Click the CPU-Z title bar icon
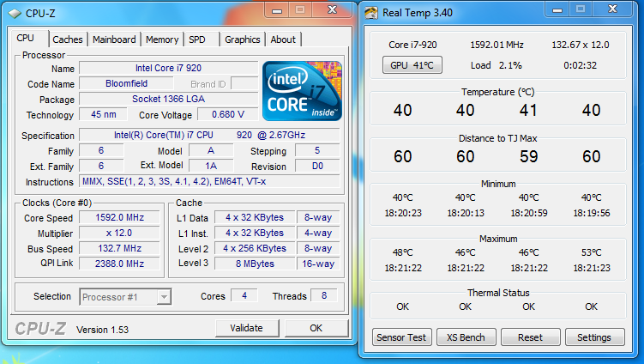The image size is (644, 364). point(15,14)
